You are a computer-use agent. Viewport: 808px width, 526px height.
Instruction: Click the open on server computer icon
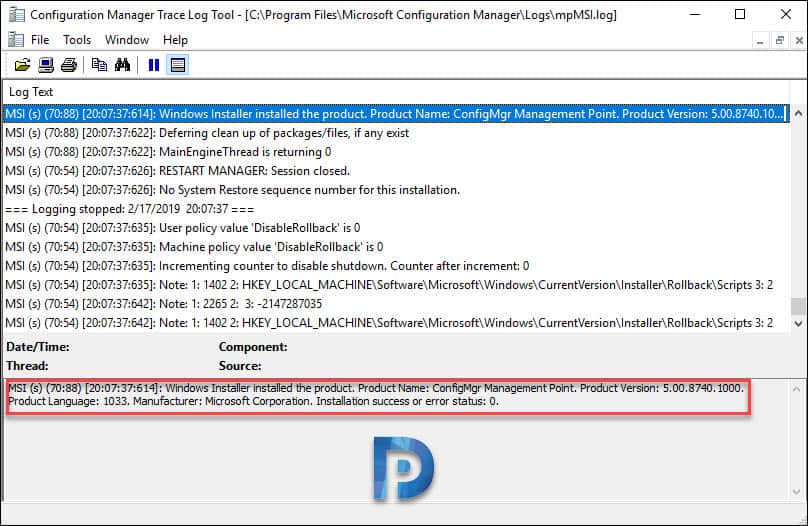click(46, 65)
